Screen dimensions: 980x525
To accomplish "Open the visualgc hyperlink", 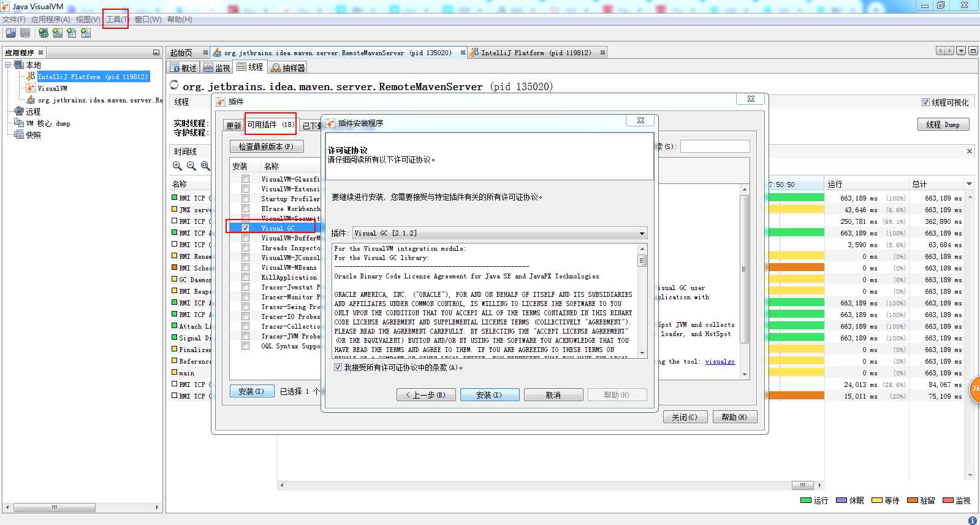I will (720, 362).
